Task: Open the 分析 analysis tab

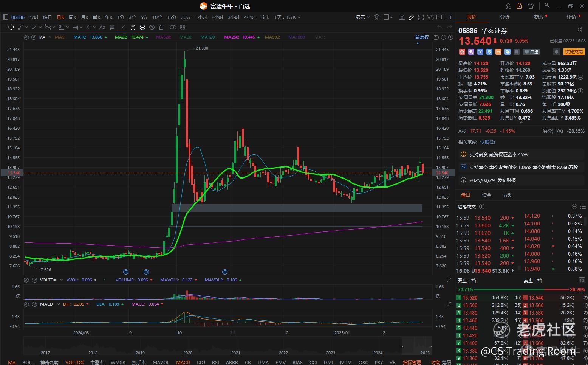Action: coord(505,17)
